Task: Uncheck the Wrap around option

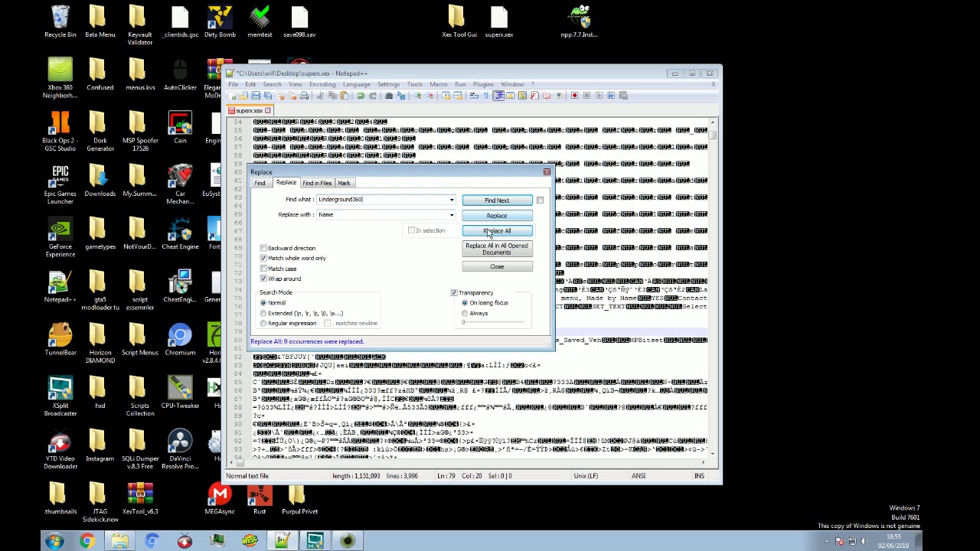Action: pos(263,279)
